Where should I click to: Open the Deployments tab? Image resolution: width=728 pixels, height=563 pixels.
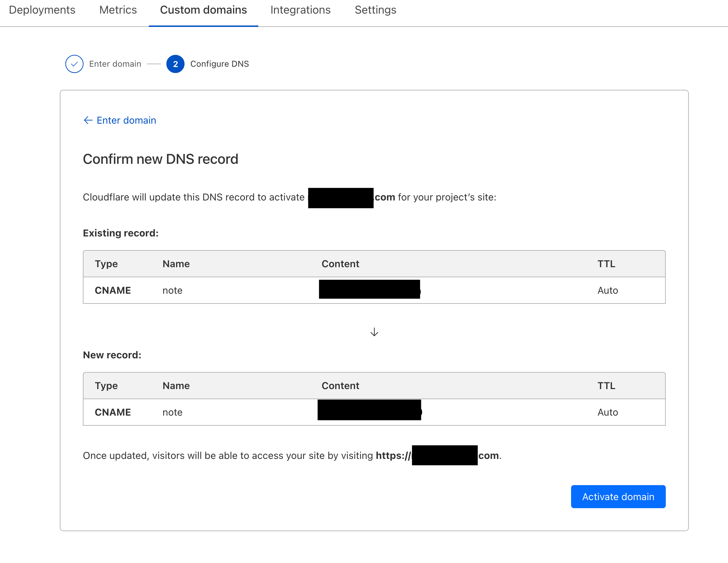click(x=42, y=10)
